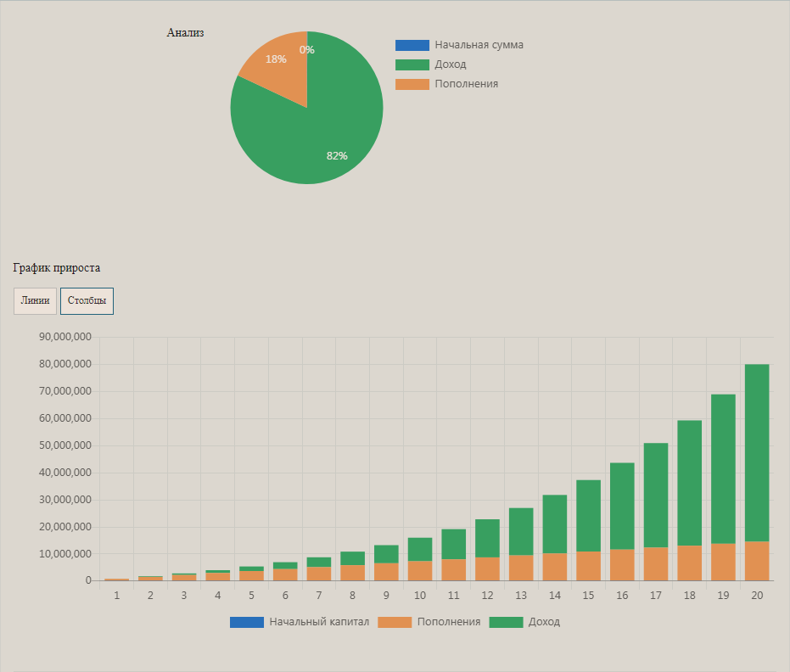Click orange deposits segment of bar 17
The height and width of the screenshot is (672, 790).
pos(655,564)
